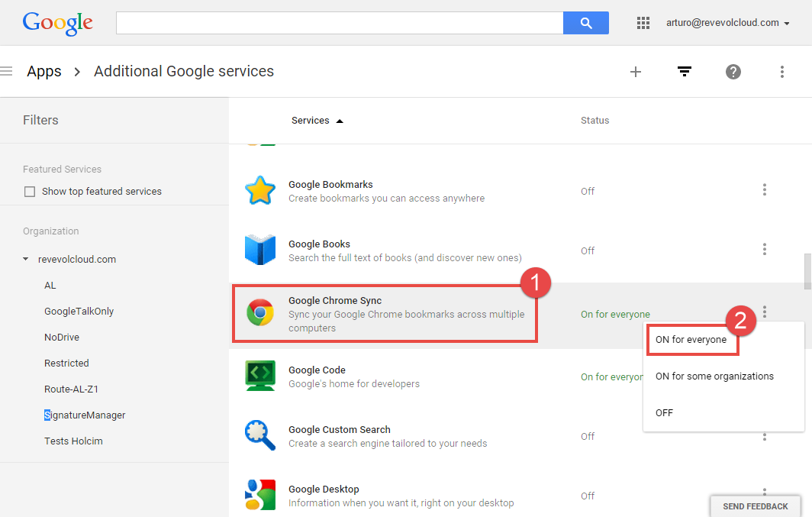Select the Restricted organization
Screen dimensions: 812x517
66,364
